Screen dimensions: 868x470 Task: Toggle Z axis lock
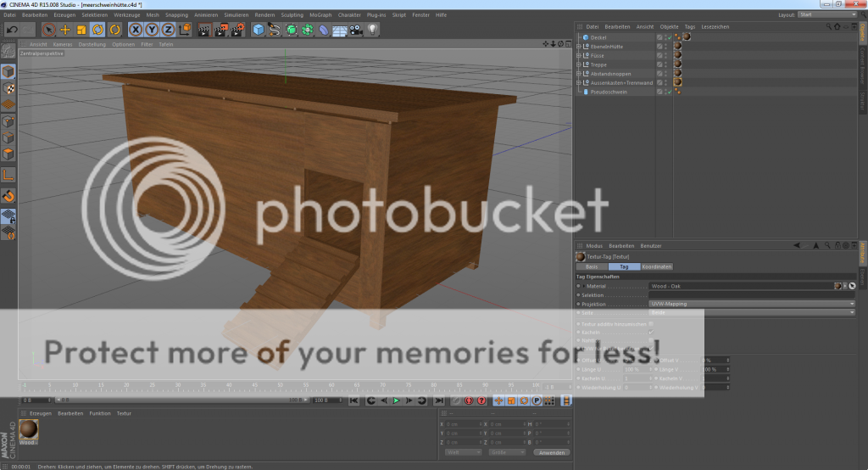(168, 30)
